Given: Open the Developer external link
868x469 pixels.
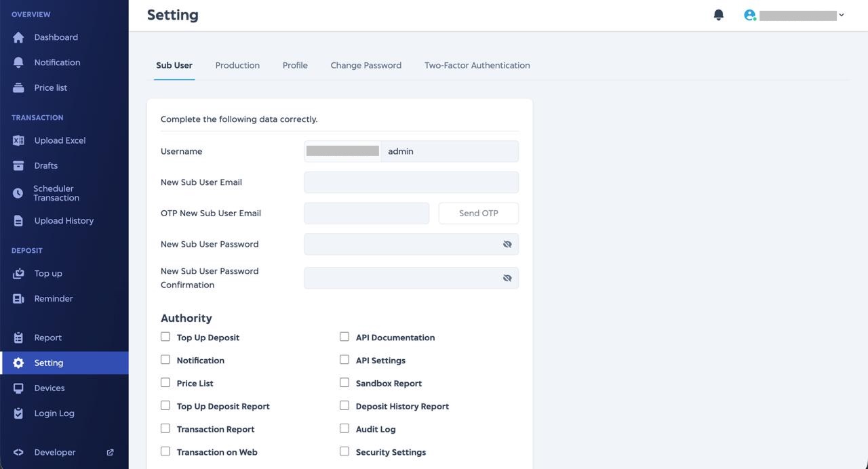Looking at the screenshot, I should pos(54,452).
